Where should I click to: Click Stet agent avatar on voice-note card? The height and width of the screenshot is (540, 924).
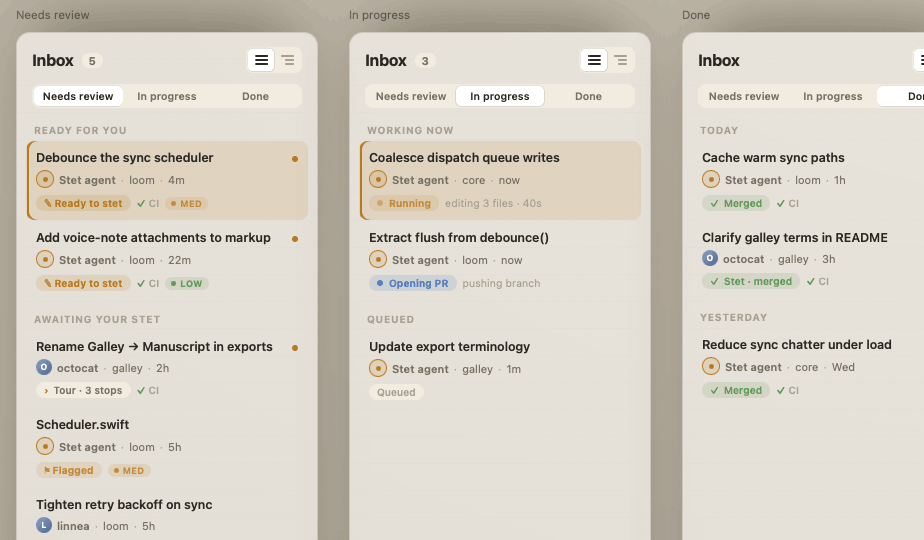[45, 259]
